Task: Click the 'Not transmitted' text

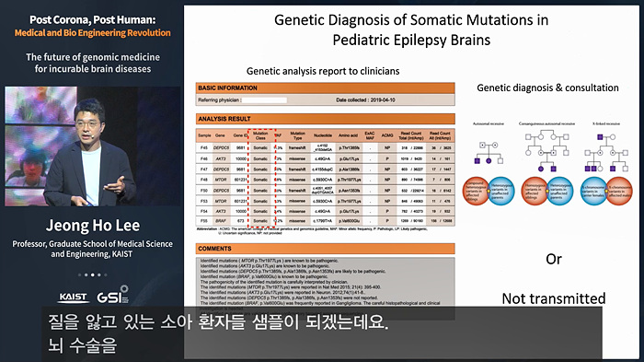Action: point(554,298)
